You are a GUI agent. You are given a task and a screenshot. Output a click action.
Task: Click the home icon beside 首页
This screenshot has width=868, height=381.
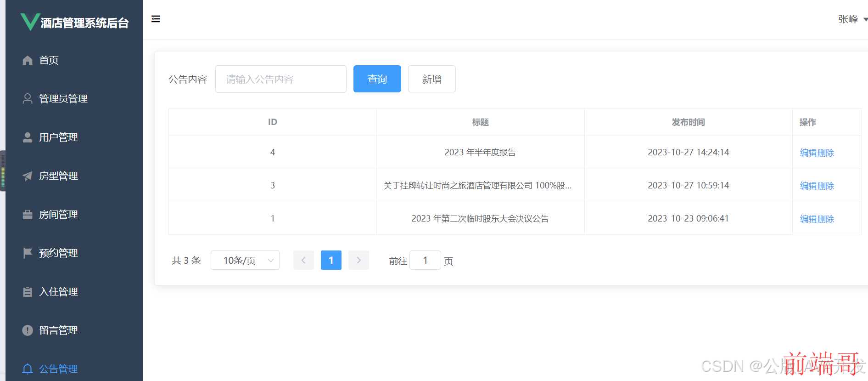28,60
